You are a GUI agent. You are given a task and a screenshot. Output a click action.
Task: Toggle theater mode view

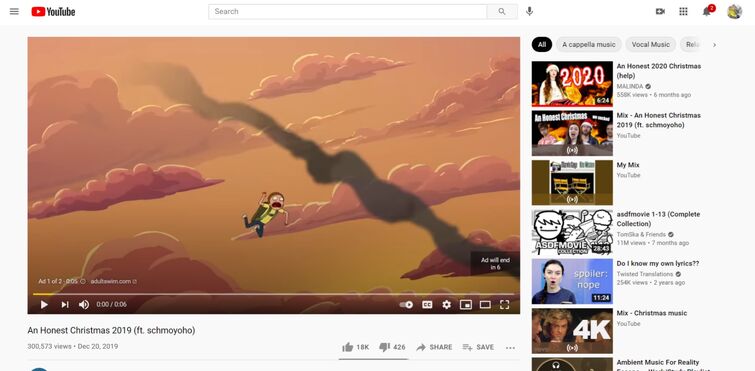(485, 305)
